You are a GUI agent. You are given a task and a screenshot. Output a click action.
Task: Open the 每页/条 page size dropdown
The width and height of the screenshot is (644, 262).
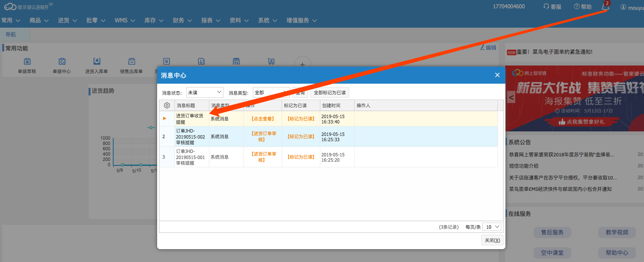[492, 227]
